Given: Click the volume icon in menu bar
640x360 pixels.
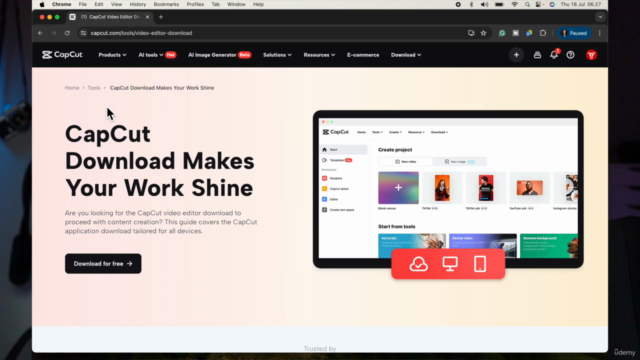Looking at the screenshot, I should 484,4.
